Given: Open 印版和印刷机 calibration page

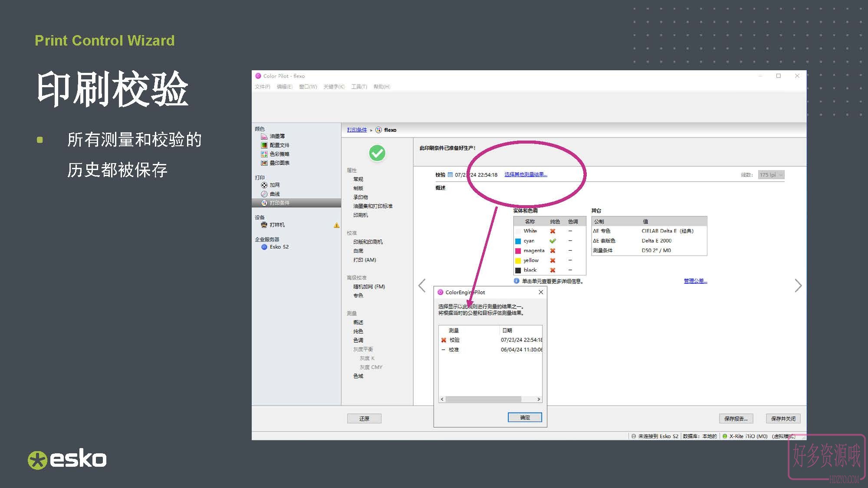Looking at the screenshot, I should click(368, 242).
